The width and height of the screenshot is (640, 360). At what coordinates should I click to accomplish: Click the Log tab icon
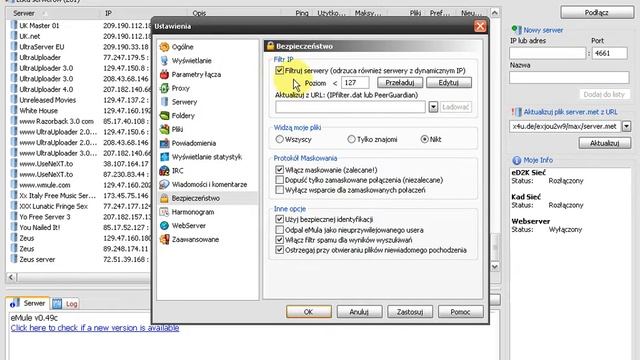point(57,303)
